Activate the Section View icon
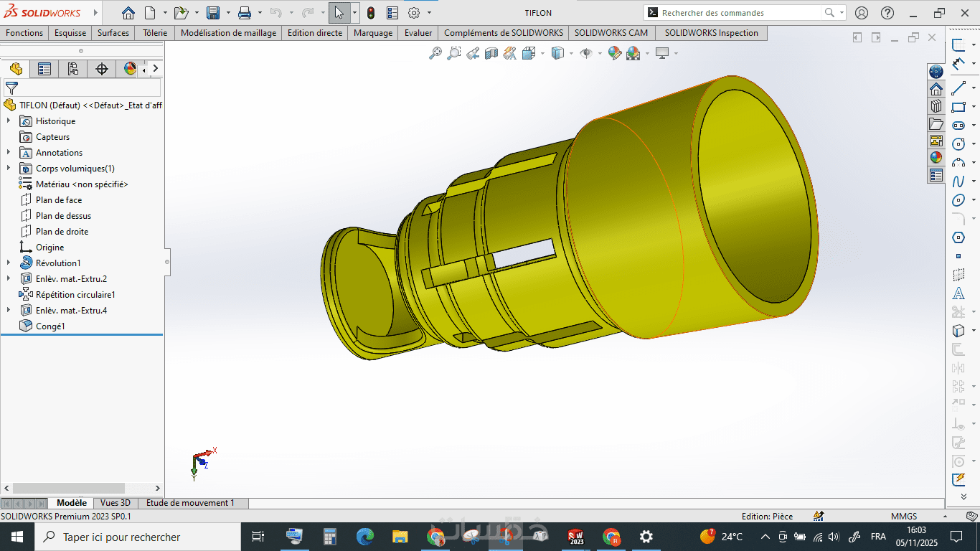The height and width of the screenshot is (551, 980). pyautogui.click(x=491, y=53)
